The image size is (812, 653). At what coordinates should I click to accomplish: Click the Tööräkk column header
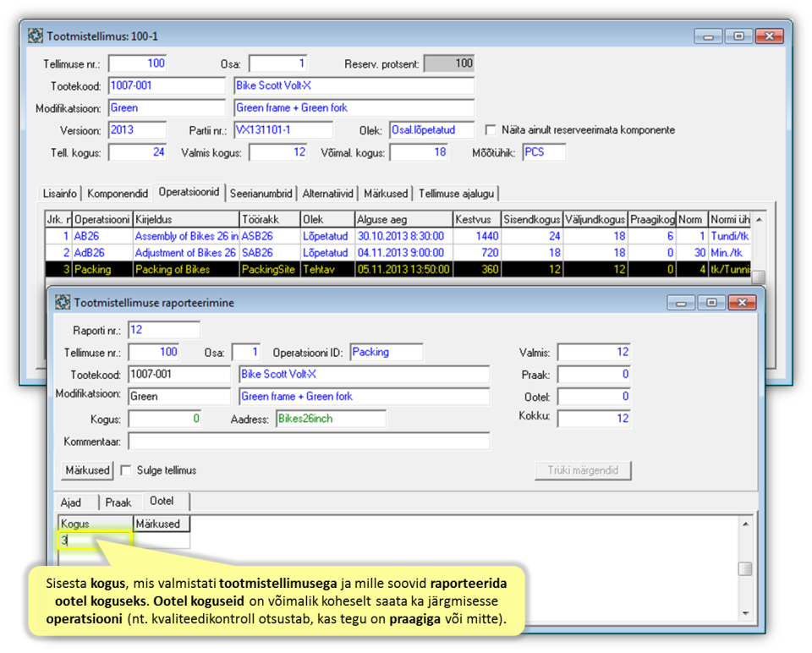point(270,220)
